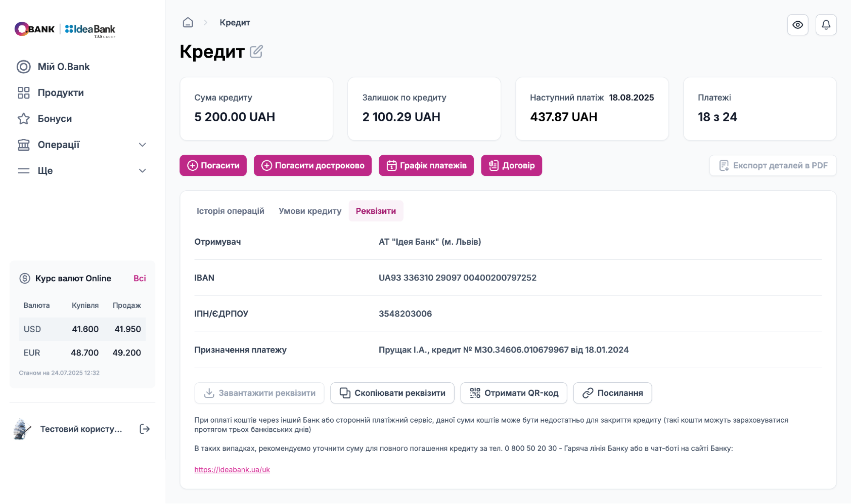Click the home breadcrumb icon
The height and width of the screenshot is (504, 851).
(188, 23)
